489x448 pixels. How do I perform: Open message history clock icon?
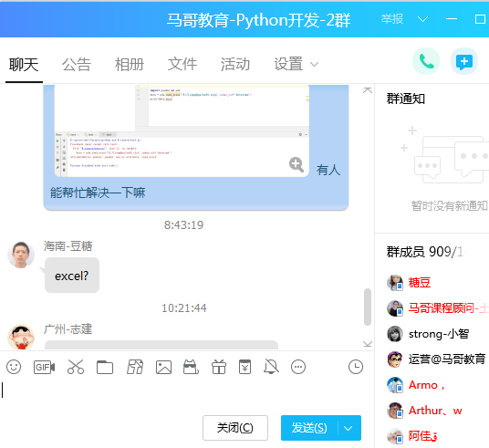[x=356, y=367]
